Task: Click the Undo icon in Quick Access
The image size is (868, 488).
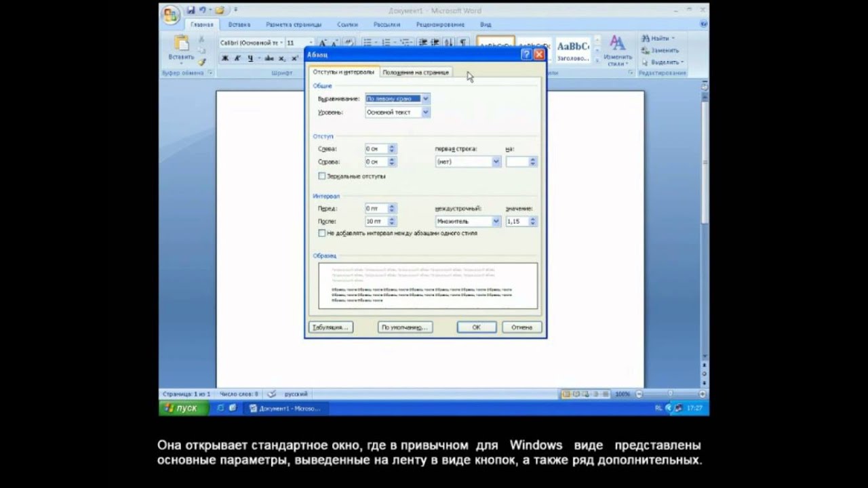Action: [201, 10]
